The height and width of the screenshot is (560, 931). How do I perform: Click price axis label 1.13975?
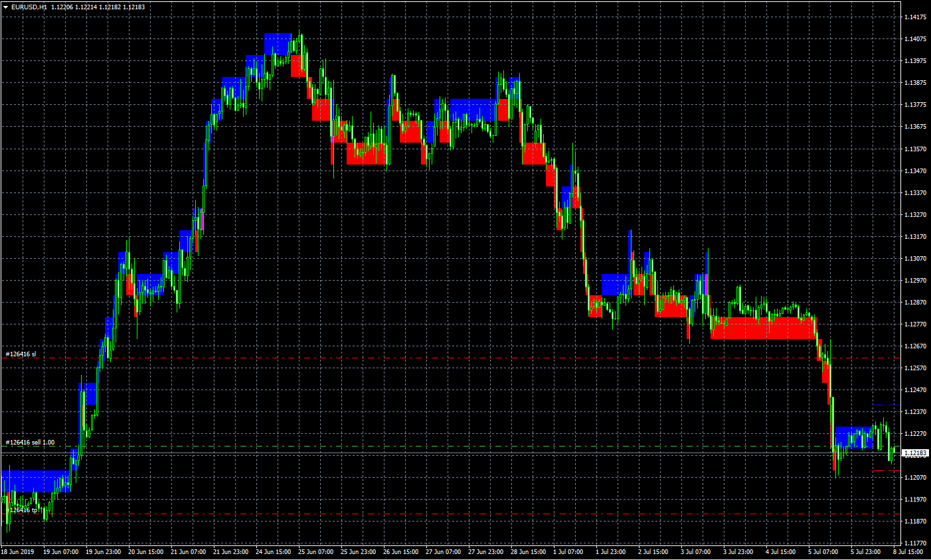915,61
